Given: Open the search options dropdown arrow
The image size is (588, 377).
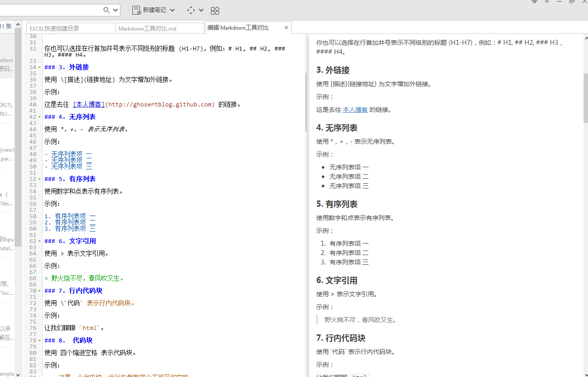Looking at the screenshot, I should [x=115, y=10].
